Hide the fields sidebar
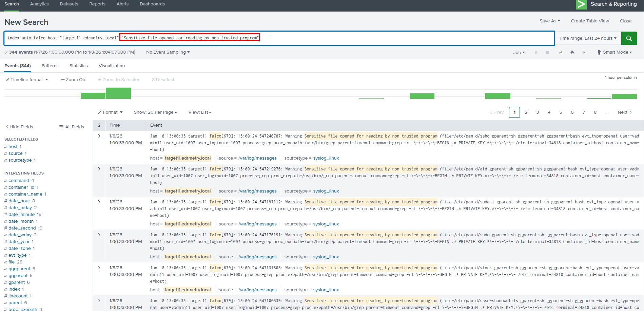Image resolution: width=644 pixels, height=311 pixels. pyautogui.click(x=19, y=127)
